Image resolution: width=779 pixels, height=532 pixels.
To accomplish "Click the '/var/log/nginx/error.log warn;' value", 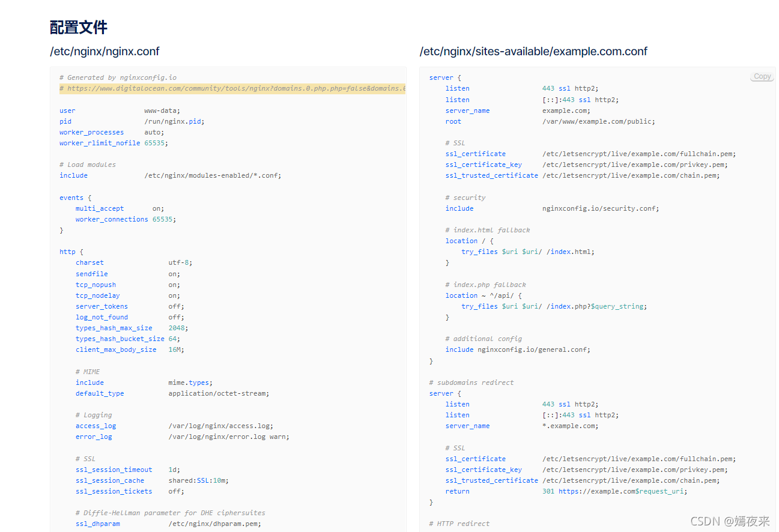I will 229,437.
